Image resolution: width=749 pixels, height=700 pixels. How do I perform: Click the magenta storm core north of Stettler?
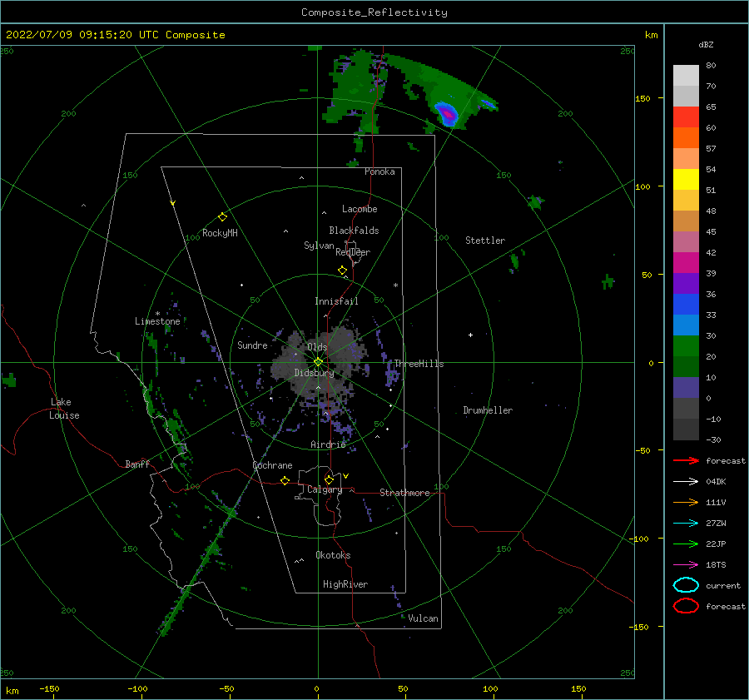tap(448, 114)
